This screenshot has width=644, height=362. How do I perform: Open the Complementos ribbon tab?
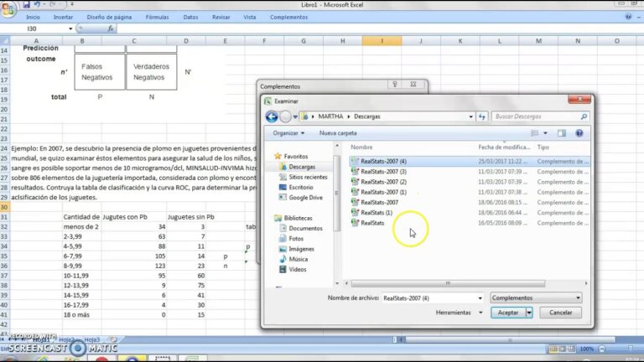[288, 18]
